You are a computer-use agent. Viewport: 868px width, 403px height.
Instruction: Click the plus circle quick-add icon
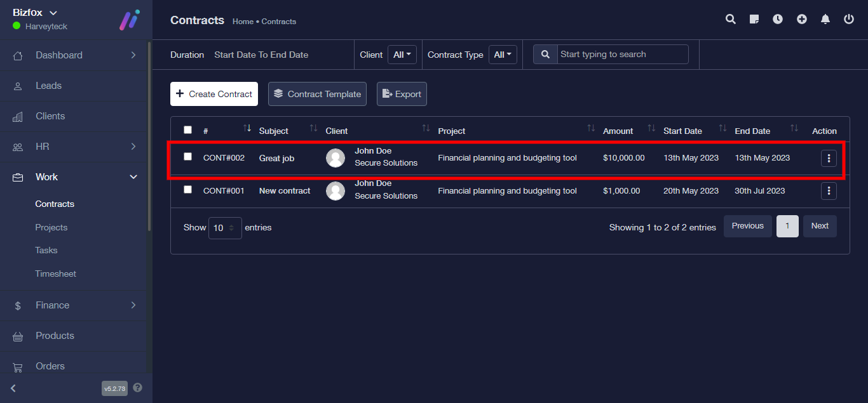pyautogui.click(x=802, y=20)
